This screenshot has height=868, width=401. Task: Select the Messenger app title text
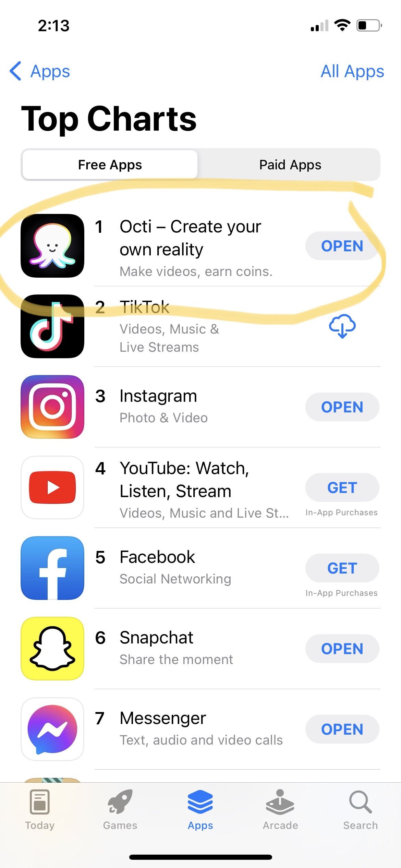point(163,718)
